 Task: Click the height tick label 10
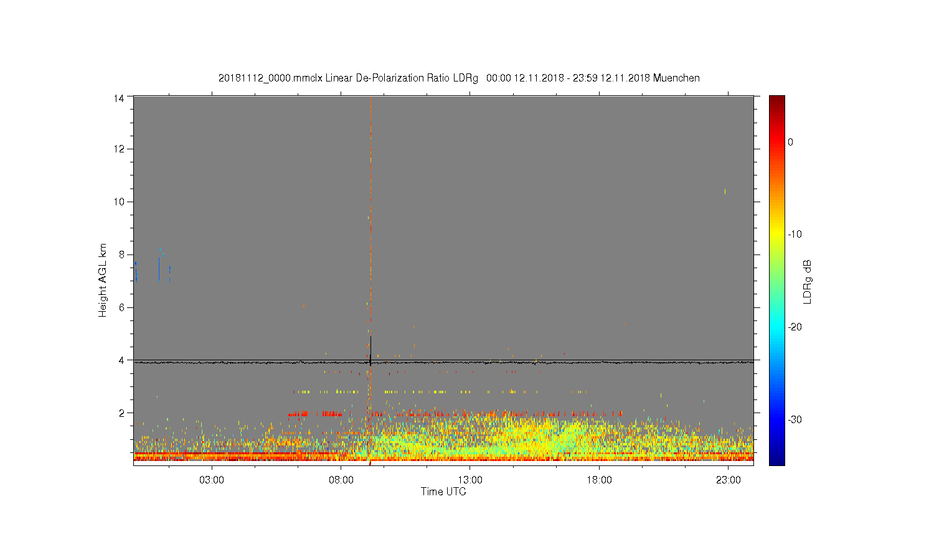coord(119,202)
